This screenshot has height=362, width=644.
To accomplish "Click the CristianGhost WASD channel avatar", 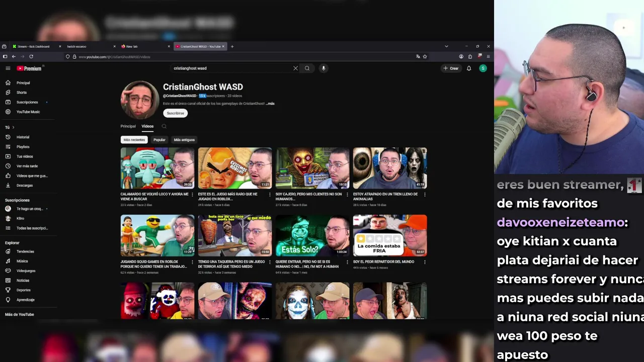I will coord(140,100).
